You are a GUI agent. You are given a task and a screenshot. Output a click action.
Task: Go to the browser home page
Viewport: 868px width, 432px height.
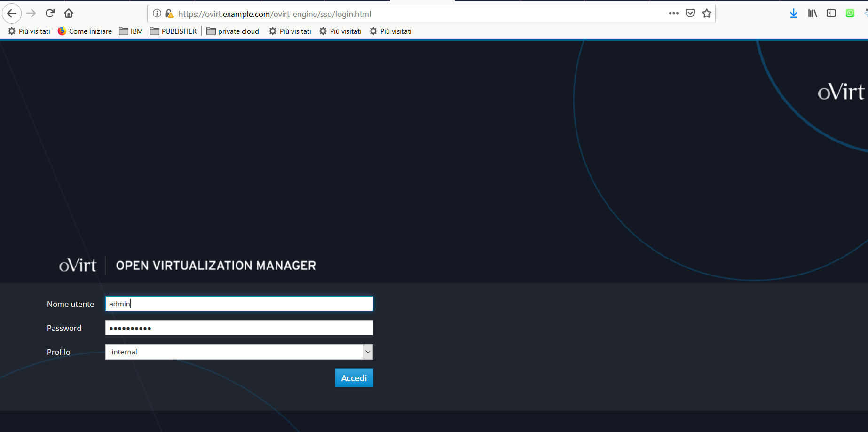pyautogui.click(x=69, y=13)
